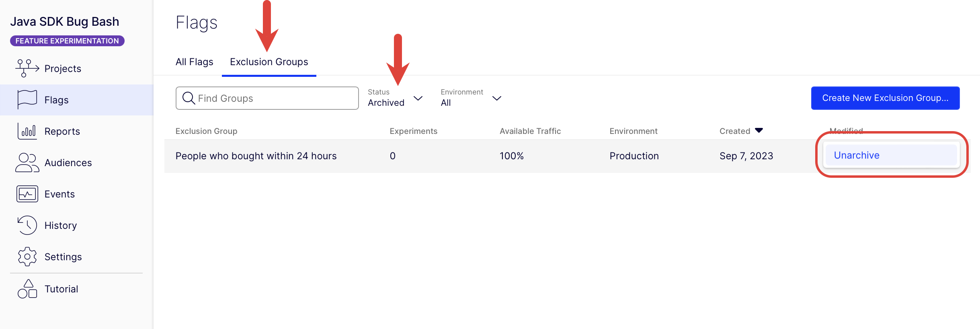Toggle the Created column sort arrow
980x329 pixels.
[759, 131]
